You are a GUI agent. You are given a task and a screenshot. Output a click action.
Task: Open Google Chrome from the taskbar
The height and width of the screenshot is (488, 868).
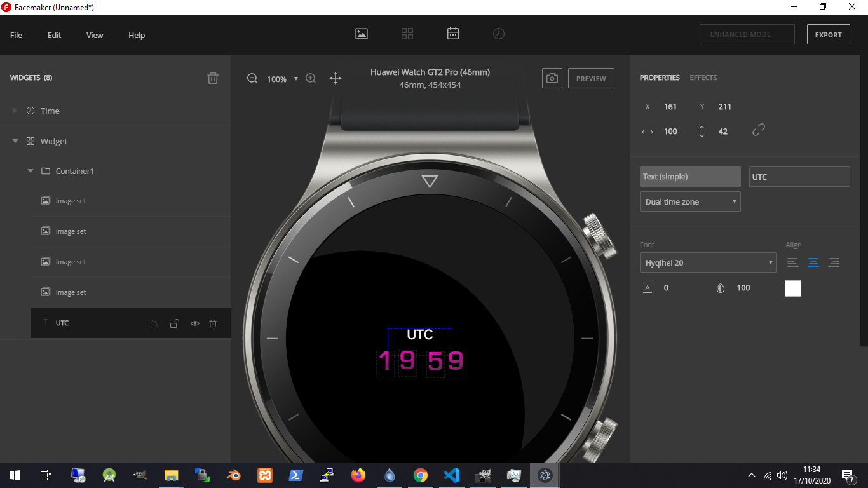coord(421,475)
